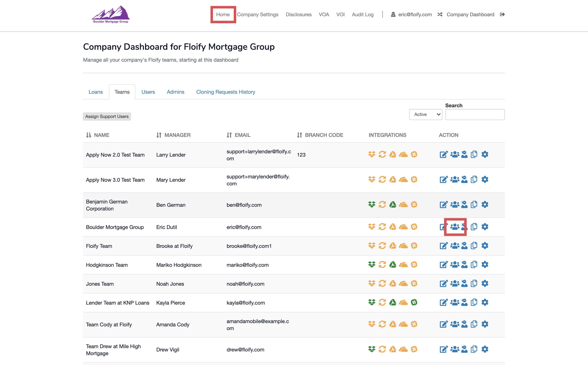Click the sync icon for Team Cody at Floify
Viewport: 588px width, 365px height.
click(382, 324)
